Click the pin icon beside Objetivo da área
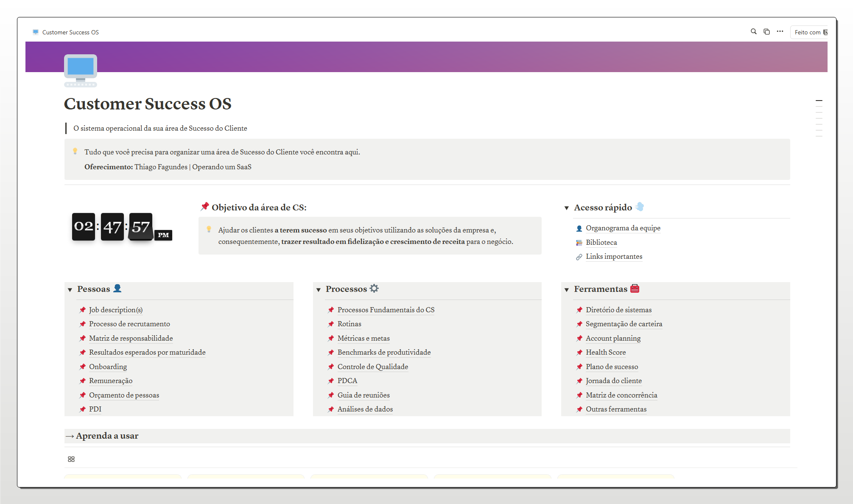The height and width of the screenshot is (504, 853). (205, 207)
